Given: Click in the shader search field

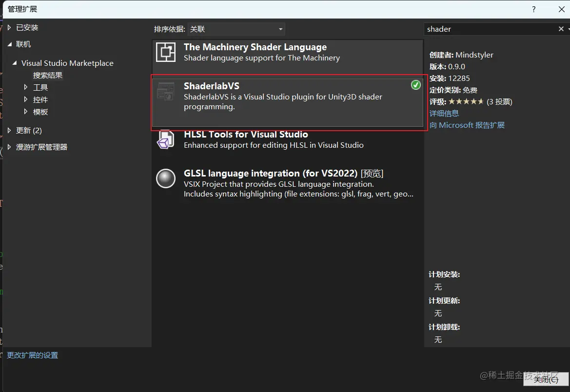Looking at the screenshot, I should click(x=491, y=29).
